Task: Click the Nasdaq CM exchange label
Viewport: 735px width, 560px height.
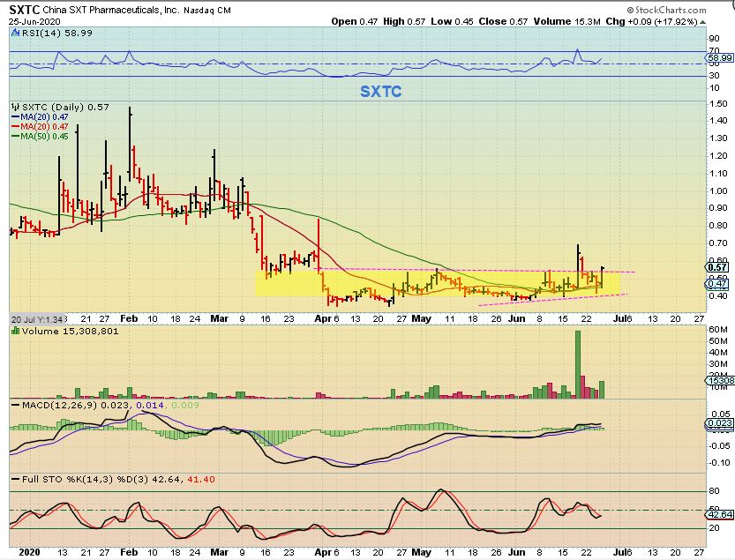Action: (206, 11)
